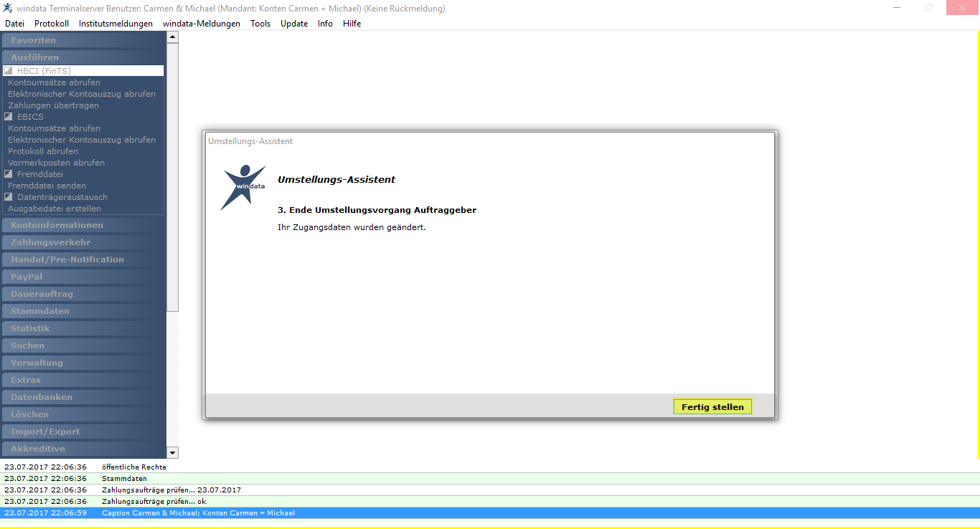Collapse the Ausführen panel
Image resolution: width=980 pixels, height=529 pixels.
click(x=83, y=57)
